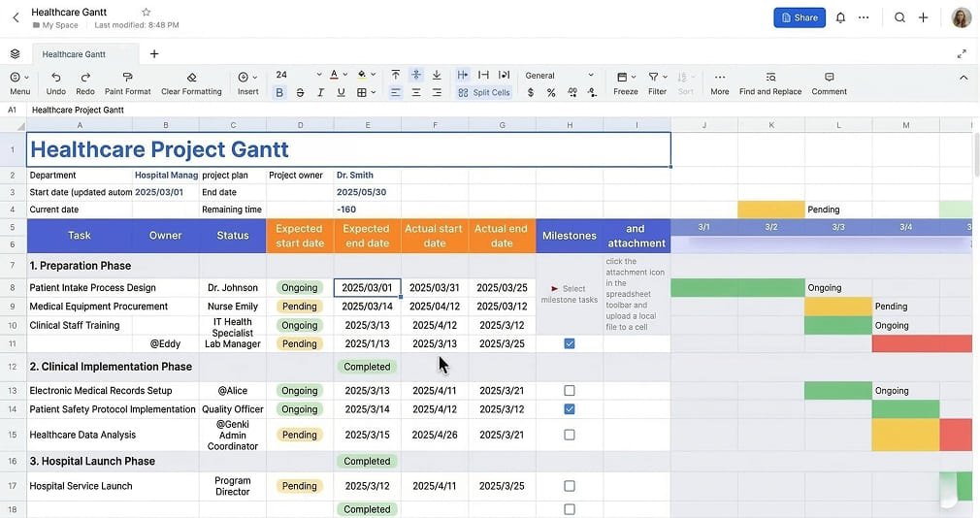Check milestone box for Electronic Medical Records Setup
Screen dimensions: 980x518
570,391
